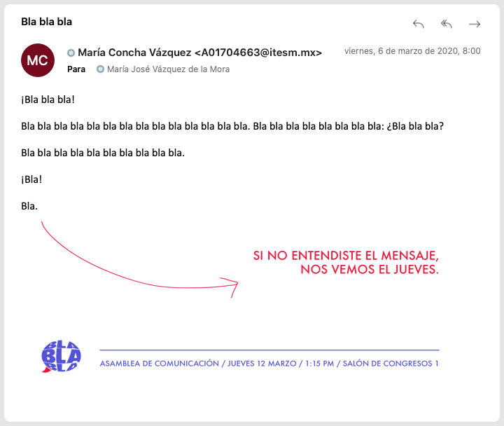Image resolution: width=504 pixels, height=426 pixels.
Task: Click sender presence status dot
Action: pos(71,53)
